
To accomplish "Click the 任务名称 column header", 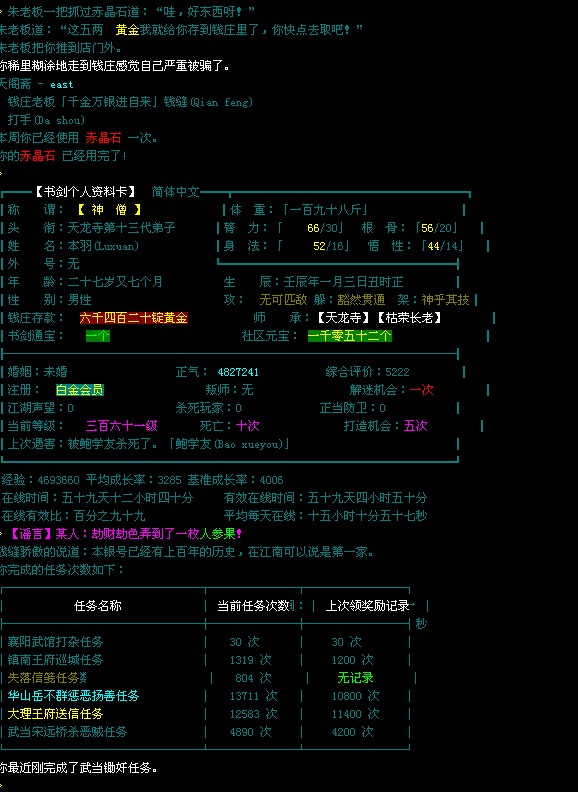I will point(98,606).
